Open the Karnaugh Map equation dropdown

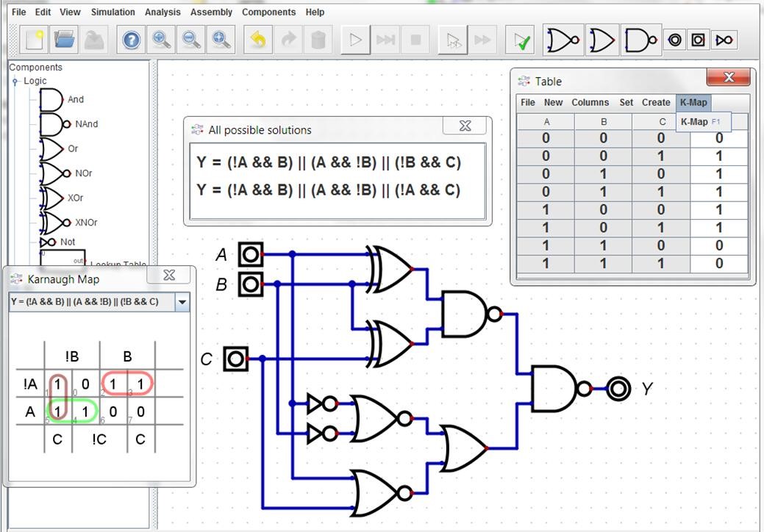[x=182, y=302]
